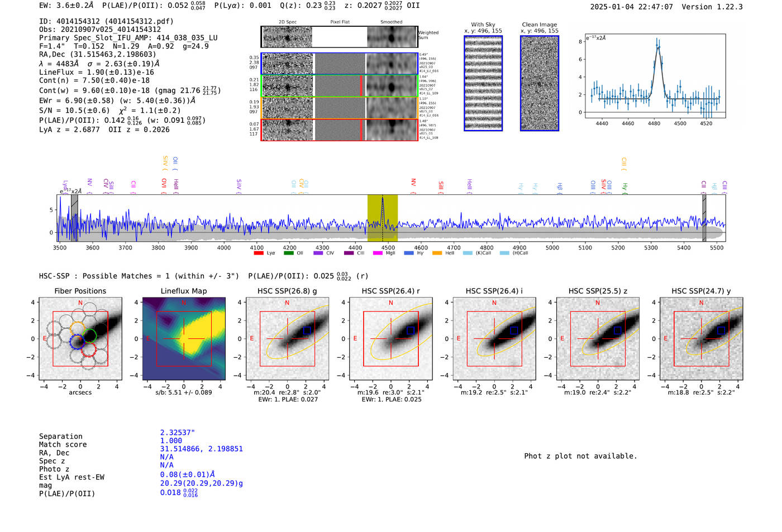Viewport: 782px width, 532px height.
Task: Open the Fiber Positions image
Action: pyautogui.click(x=80, y=339)
